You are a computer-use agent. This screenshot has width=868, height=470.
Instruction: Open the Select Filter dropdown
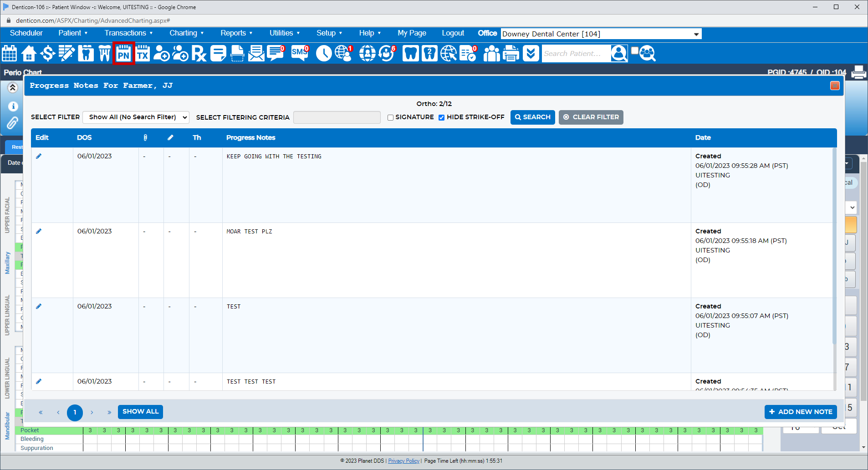pos(136,117)
